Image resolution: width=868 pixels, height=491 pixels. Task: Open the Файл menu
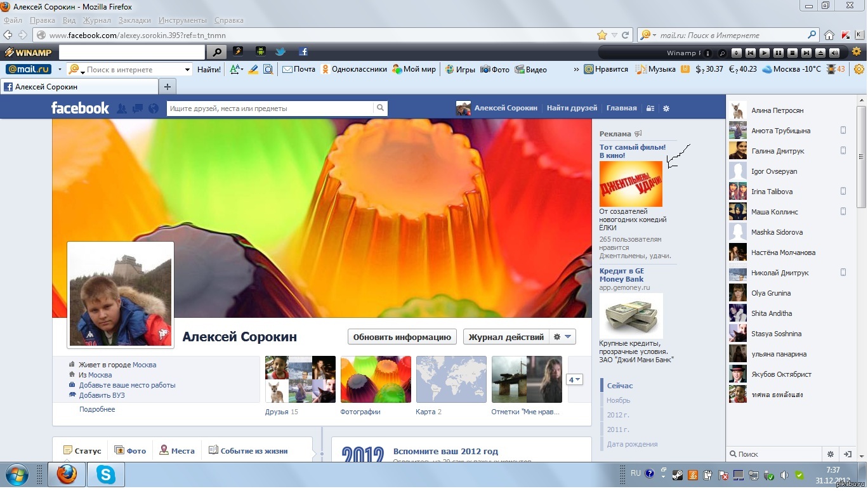coord(13,20)
